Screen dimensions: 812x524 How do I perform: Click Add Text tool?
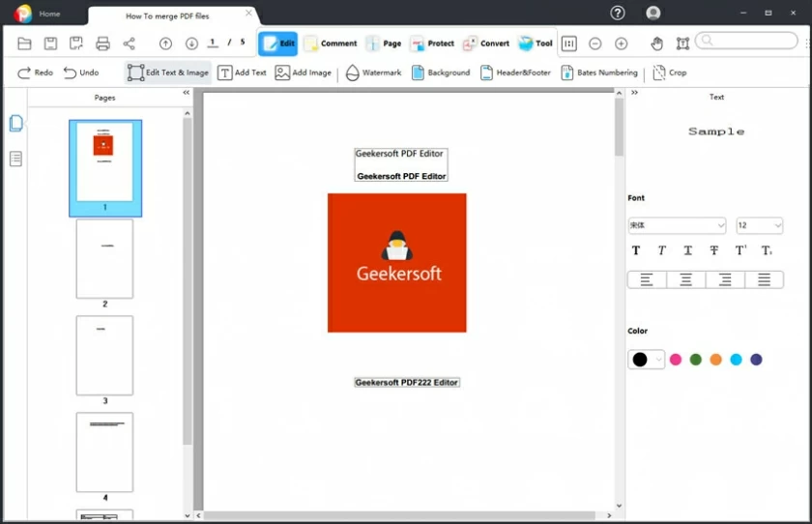point(242,73)
